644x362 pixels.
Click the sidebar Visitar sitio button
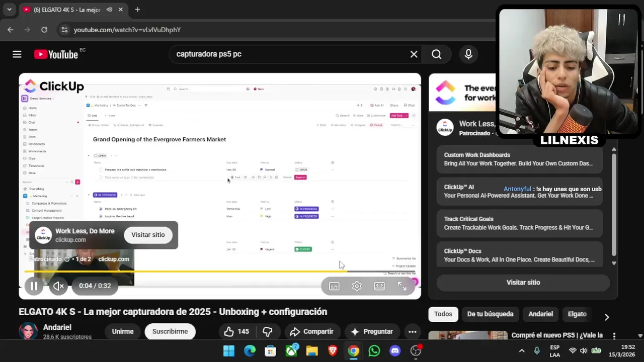(x=523, y=283)
